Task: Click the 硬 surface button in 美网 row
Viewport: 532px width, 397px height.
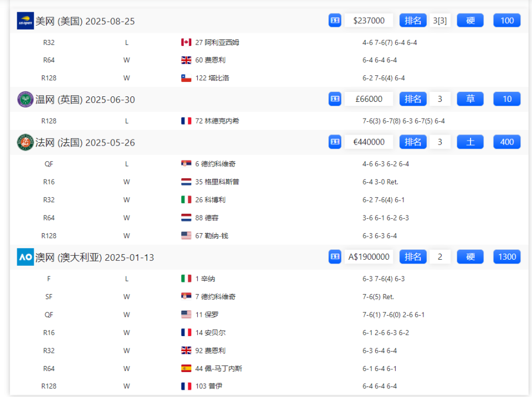Action: click(x=470, y=20)
